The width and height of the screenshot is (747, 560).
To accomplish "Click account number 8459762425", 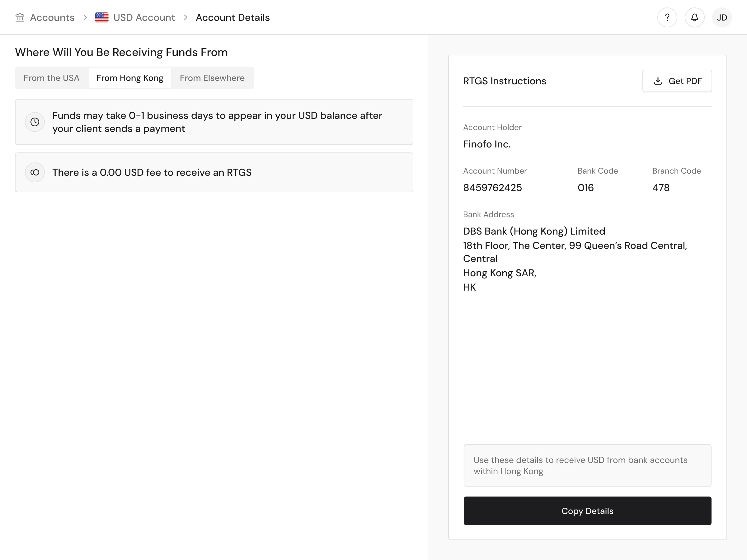I will tap(492, 188).
